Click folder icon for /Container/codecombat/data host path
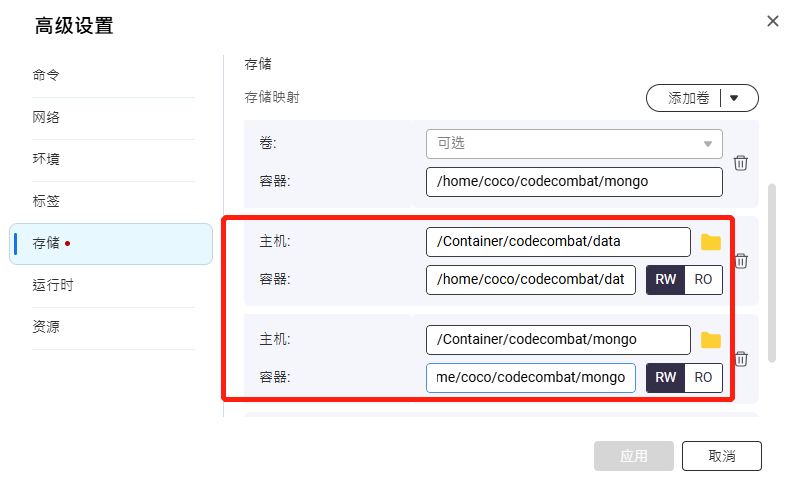 point(710,242)
